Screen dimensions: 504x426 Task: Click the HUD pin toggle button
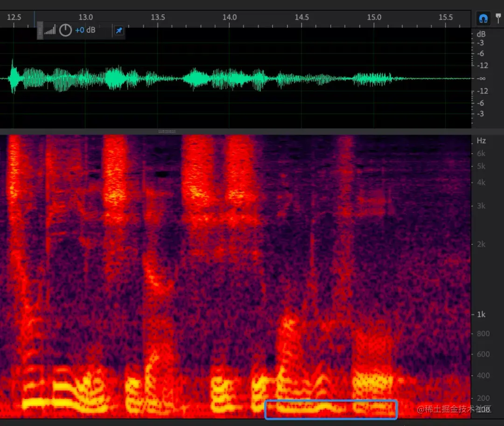click(x=119, y=30)
